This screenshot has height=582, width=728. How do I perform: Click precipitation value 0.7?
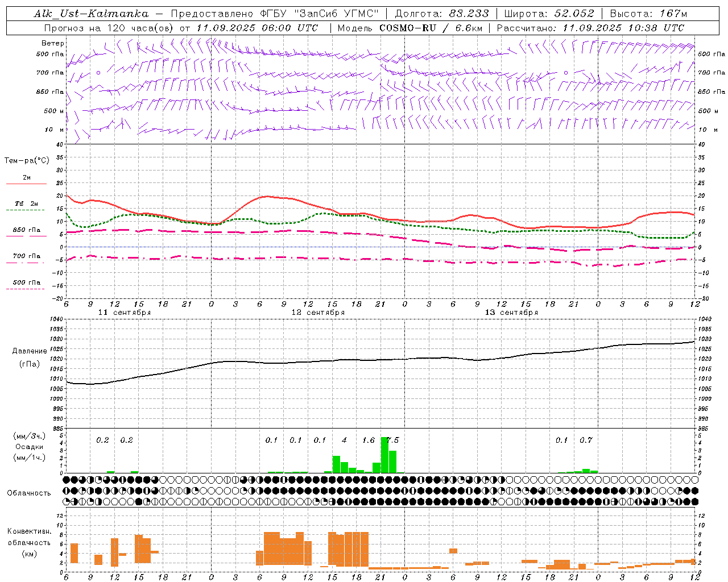click(x=586, y=440)
